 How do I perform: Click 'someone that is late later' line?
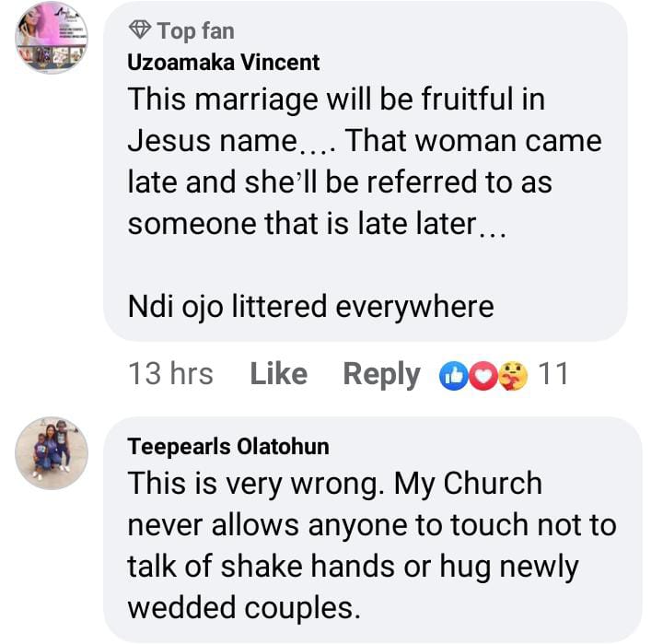[x=317, y=224]
